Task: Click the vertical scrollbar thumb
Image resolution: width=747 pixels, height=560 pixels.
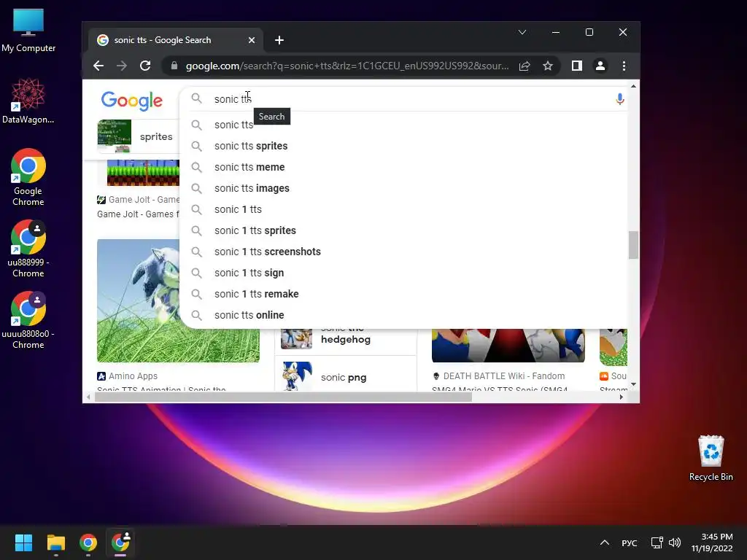Action: pos(633,245)
